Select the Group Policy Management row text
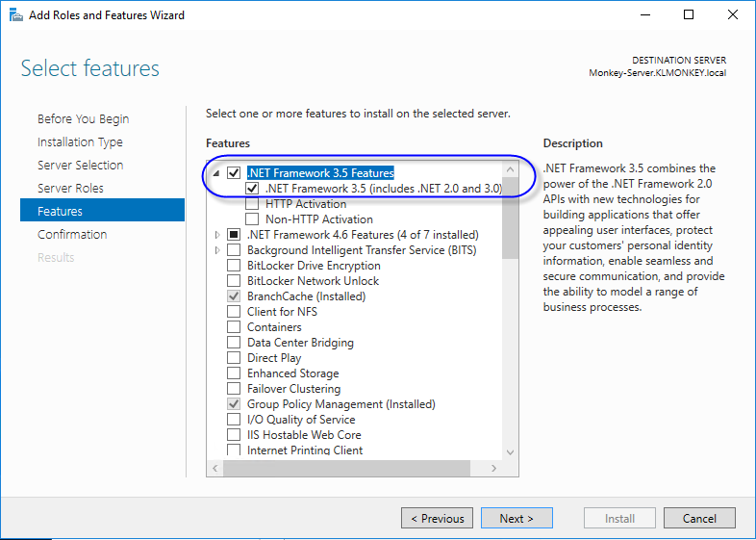The width and height of the screenshot is (756, 540). (341, 404)
